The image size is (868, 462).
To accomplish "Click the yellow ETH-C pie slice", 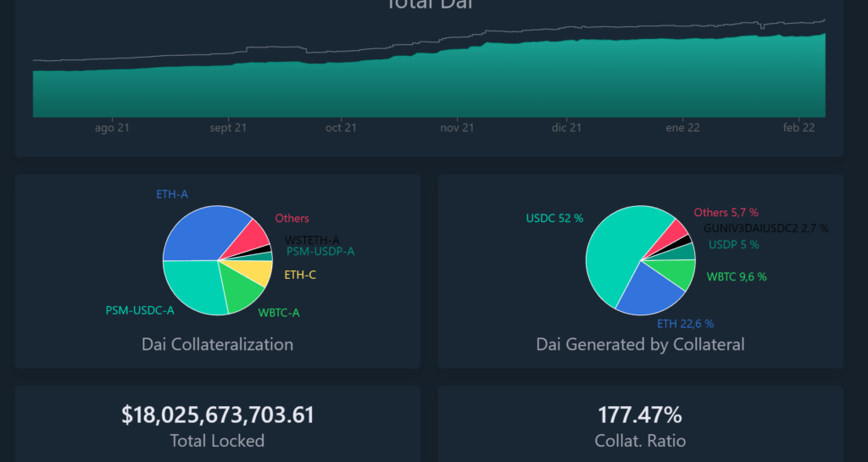I will 261,273.
